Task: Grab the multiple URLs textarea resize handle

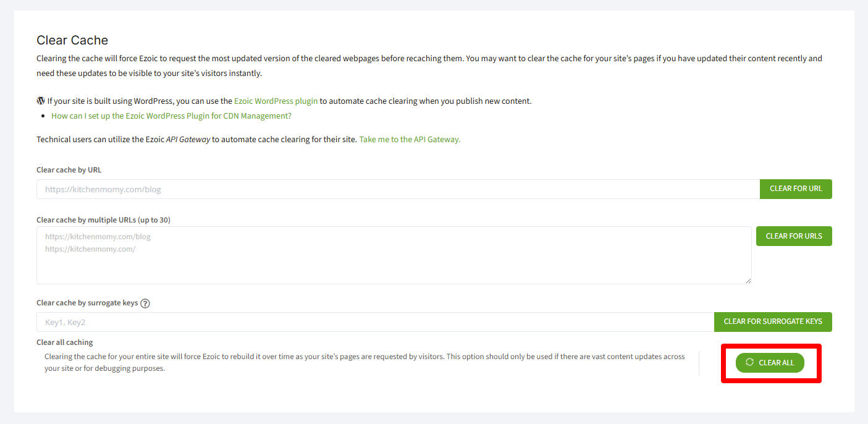Action: 748,281
